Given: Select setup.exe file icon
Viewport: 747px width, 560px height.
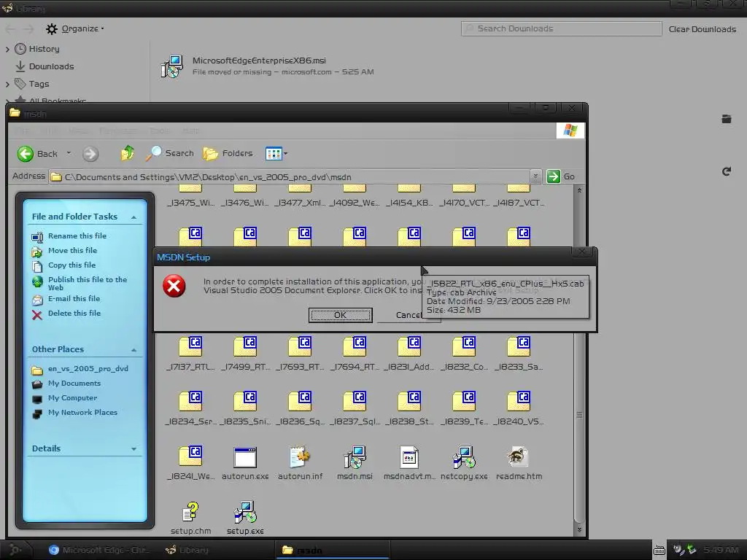Looking at the screenshot, I should coord(245,513).
